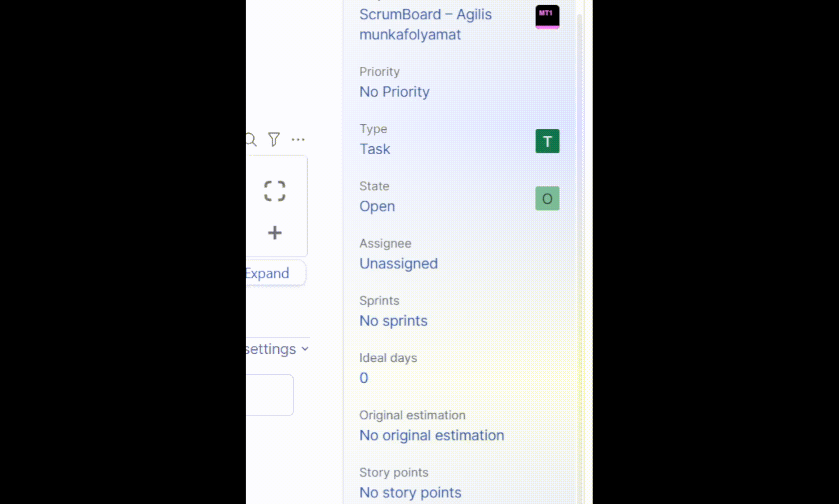Click the MT1 project avatar icon
839x504 pixels.
pos(547,16)
